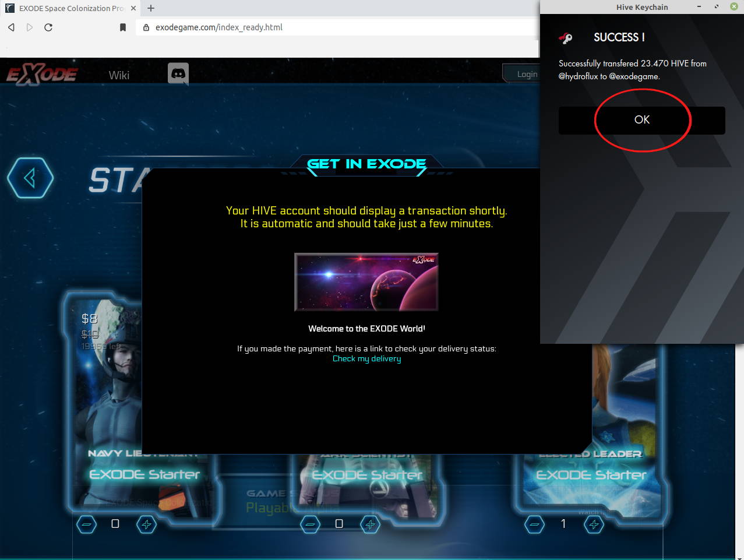Increase Navy Lieutenant starter quantity
The width and height of the screenshot is (744, 560).
[x=146, y=524]
